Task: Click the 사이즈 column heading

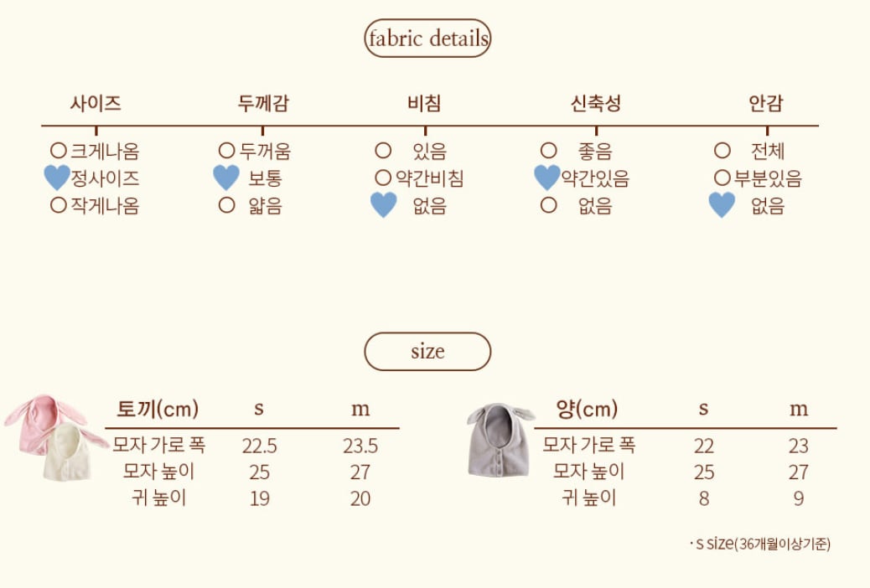Action: tap(96, 104)
